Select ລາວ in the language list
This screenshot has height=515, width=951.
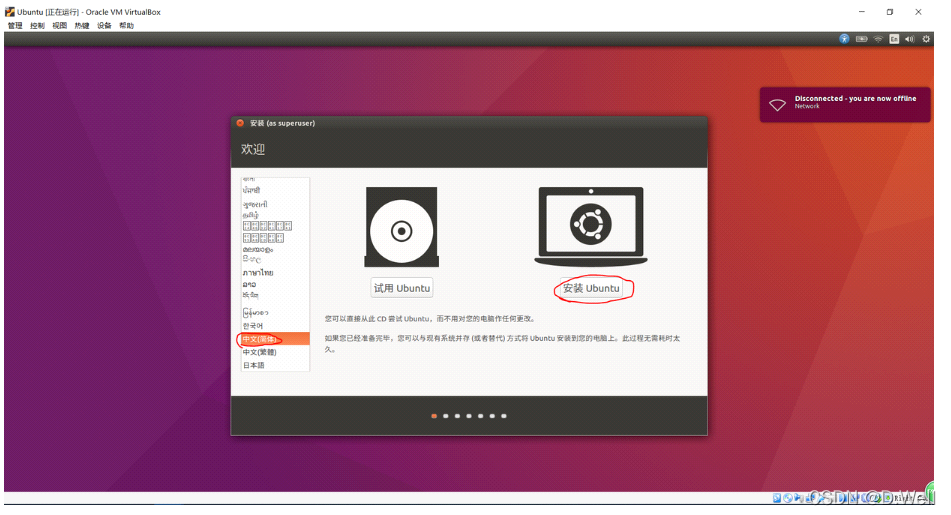[x=275, y=284]
